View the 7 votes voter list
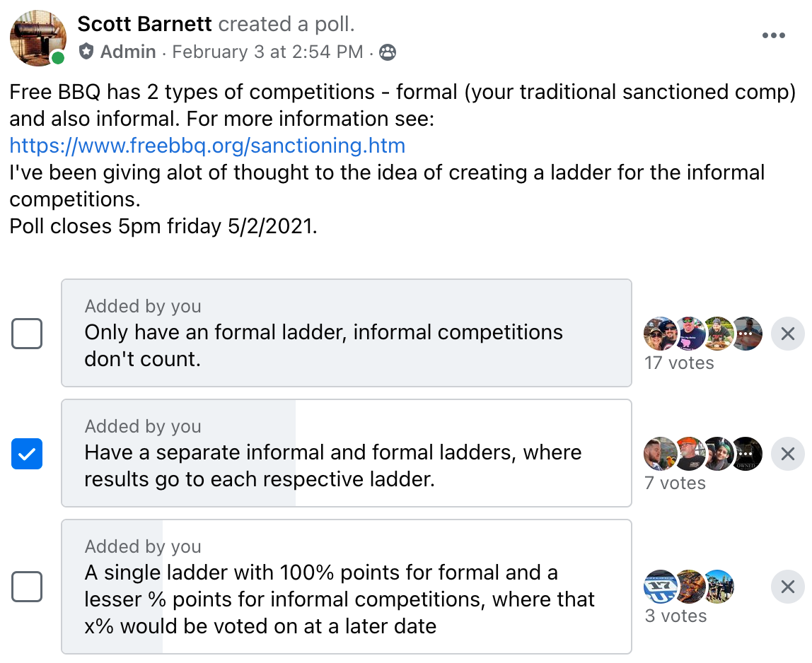The image size is (812, 663). (675, 483)
